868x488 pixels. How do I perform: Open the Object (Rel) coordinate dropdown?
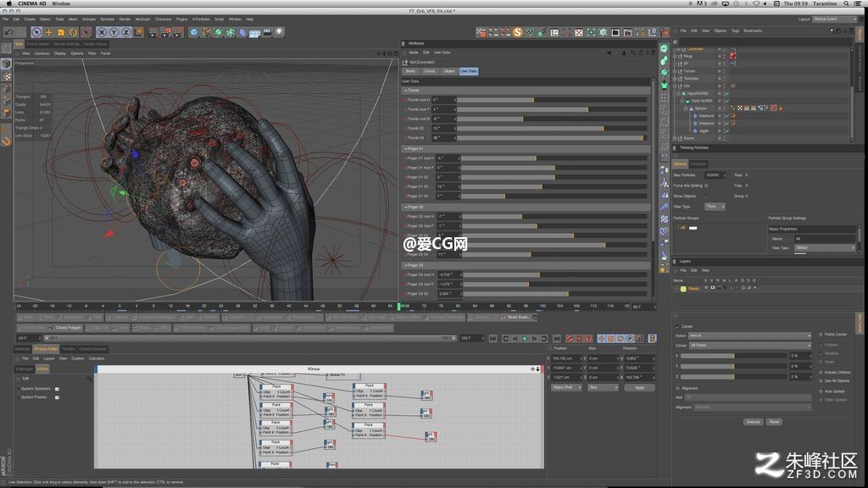[566, 388]
